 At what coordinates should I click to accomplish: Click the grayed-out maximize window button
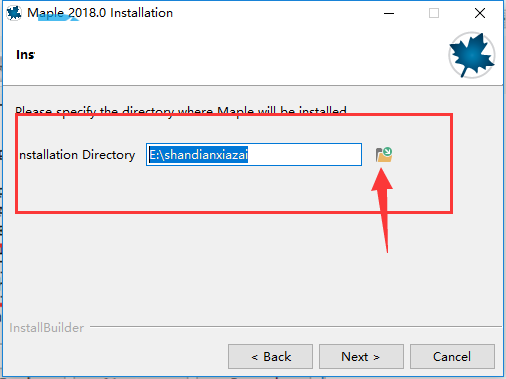[434, 13]
